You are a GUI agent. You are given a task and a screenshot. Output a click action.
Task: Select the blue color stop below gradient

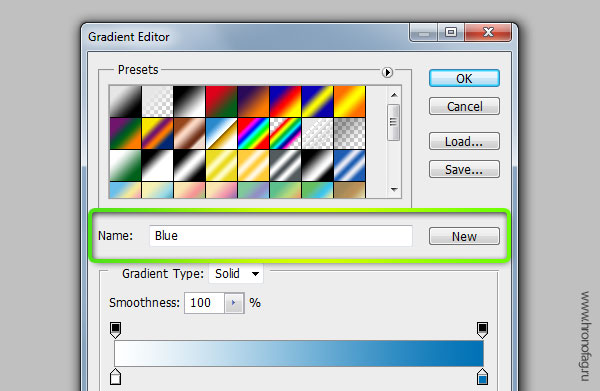point(482,377)
